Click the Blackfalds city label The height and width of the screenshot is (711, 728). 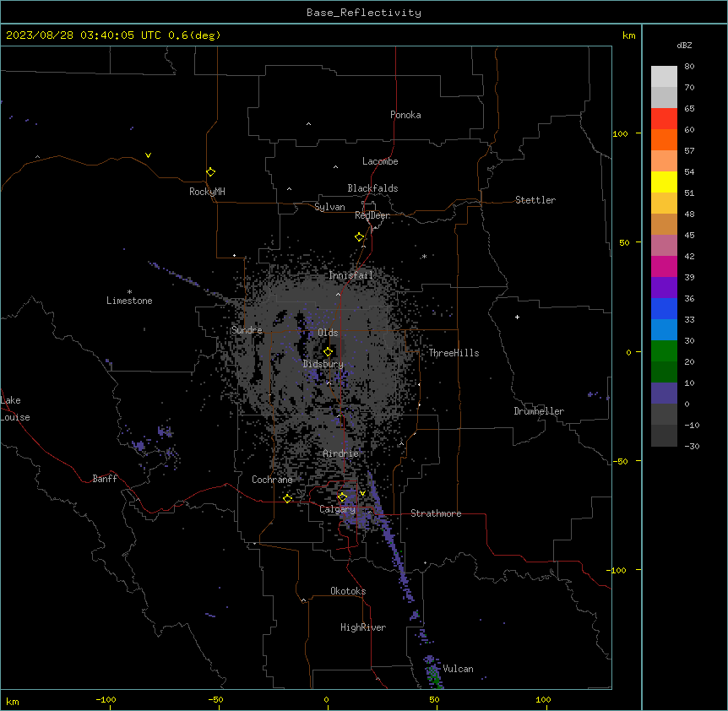(x=372, y=188)
